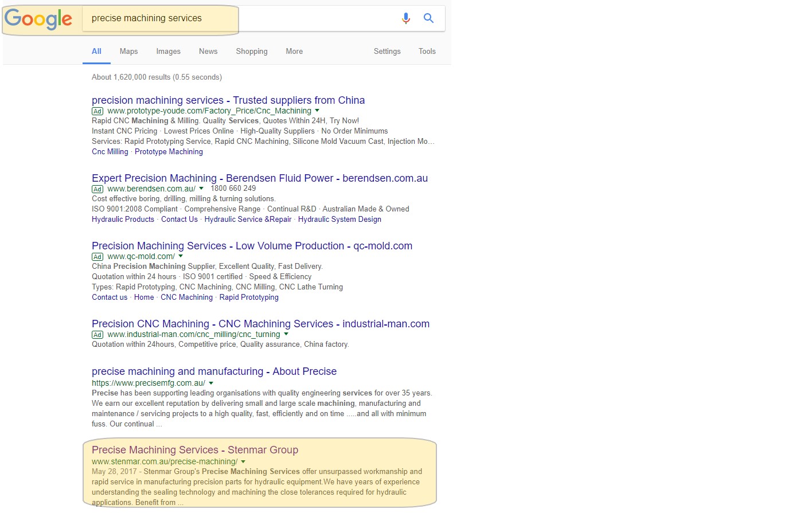812x513 pixels.
Task: Open 'Precise Machining Services - Stenmar Group' result
Action: [195, 450]
